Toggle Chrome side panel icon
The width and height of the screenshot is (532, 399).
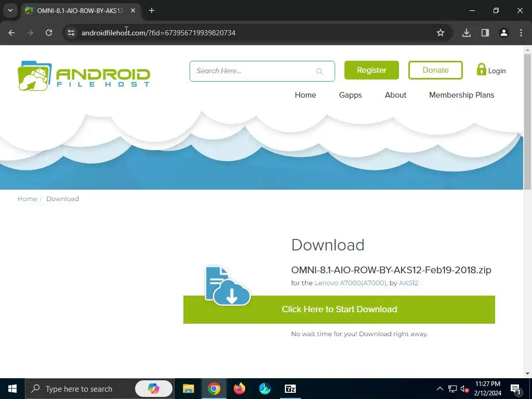(485, 33)
